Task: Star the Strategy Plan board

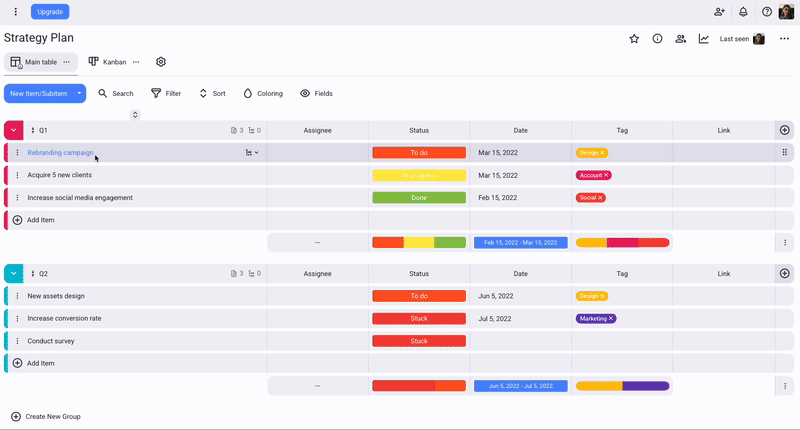Action: pyautogui.click(x=634, y=39)
